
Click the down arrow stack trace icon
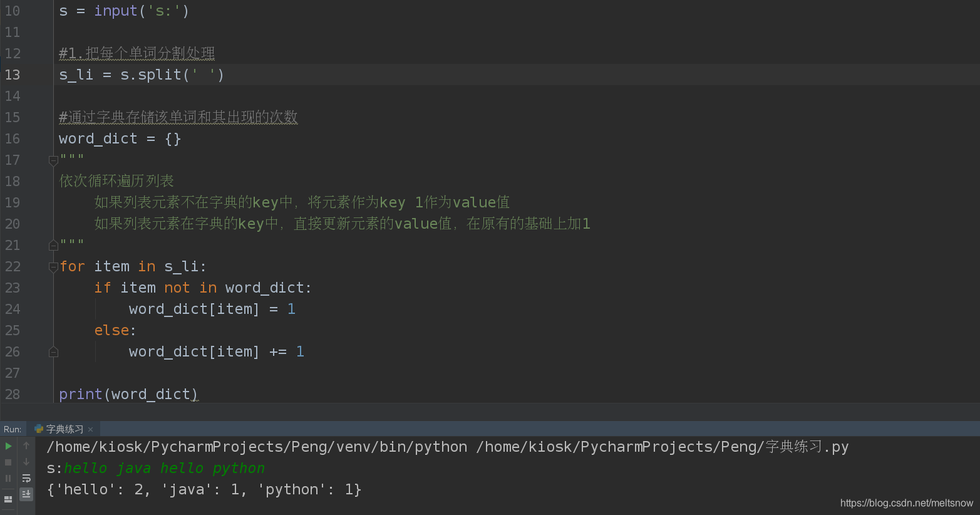[26, 462]
